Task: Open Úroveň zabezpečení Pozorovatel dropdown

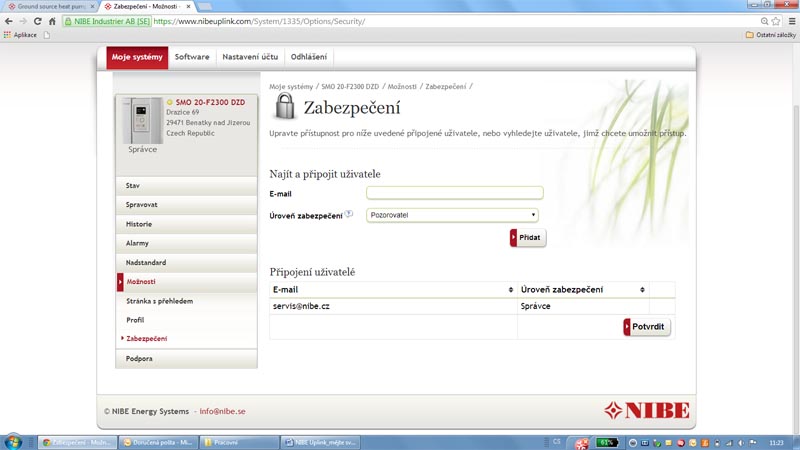Action: click(452, 215)
